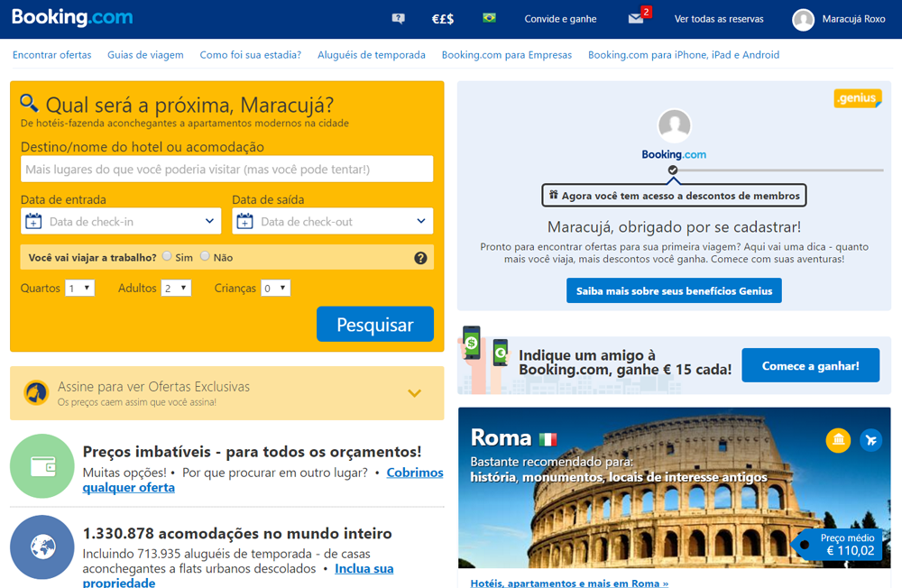Image resolution: width=902 pixels, height=588 pixels.
Task: Click the check-out calendar icon
Action: (x=245, y=221)
